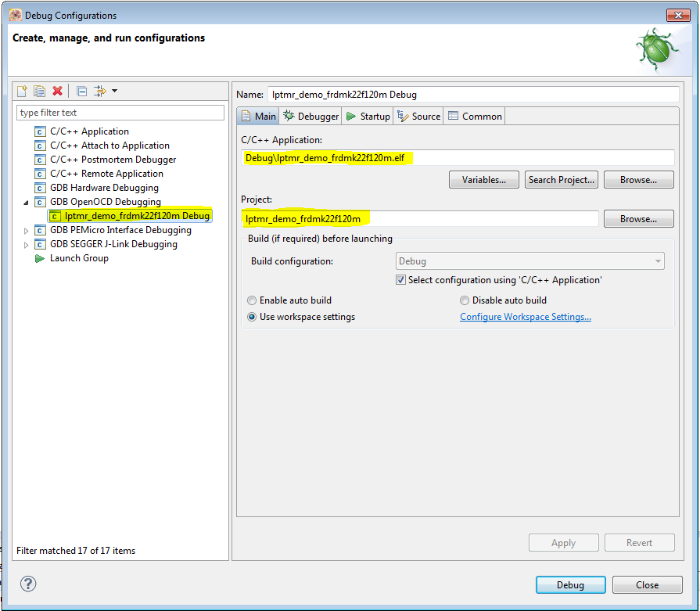Click the GDB PEMicro Interface Debugging icon

pos(40,230)
